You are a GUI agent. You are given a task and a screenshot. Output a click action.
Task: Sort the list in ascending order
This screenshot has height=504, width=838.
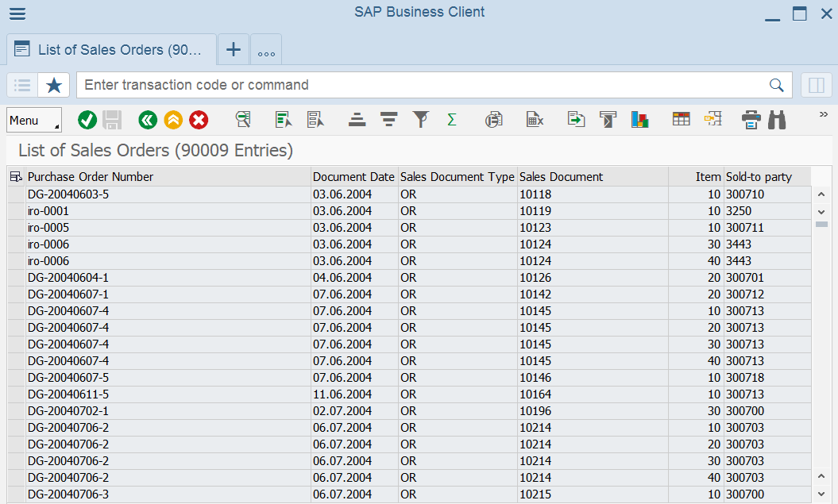pos(357,120)
